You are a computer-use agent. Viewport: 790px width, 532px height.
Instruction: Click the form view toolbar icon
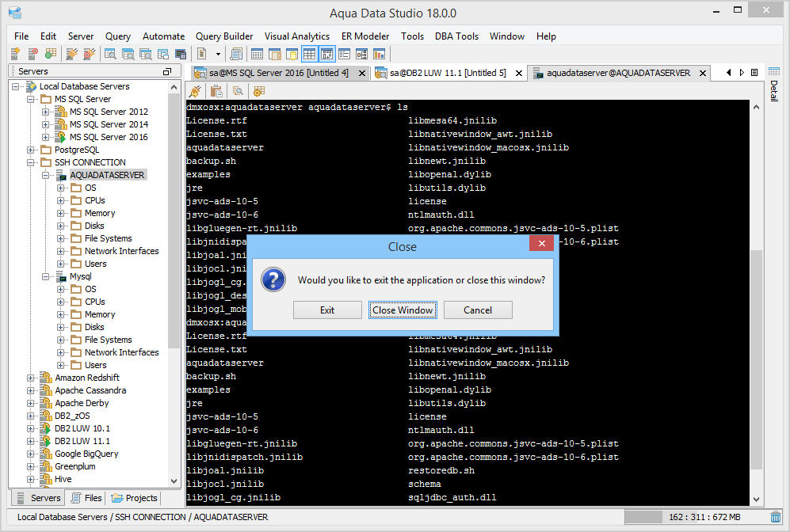[x=345, y=54]
